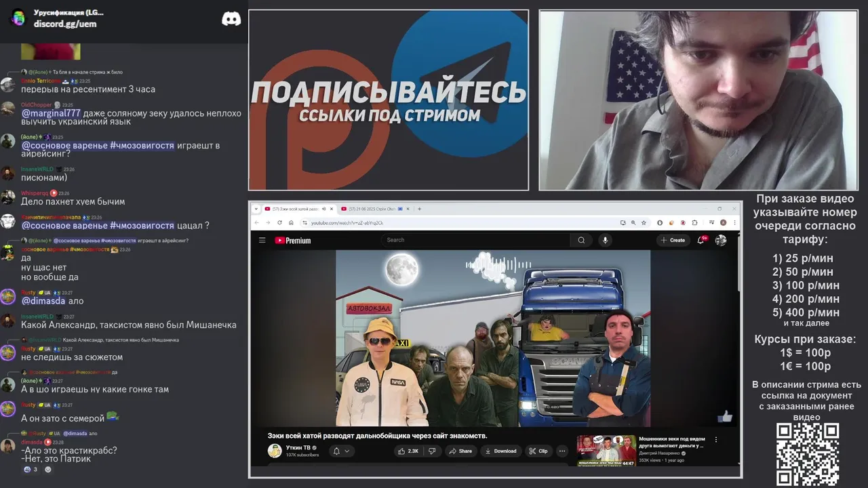Click the QR code in the bottom right
Viewport: 868px width, 488px height.
pyautogui.click(x=808, y=454)
